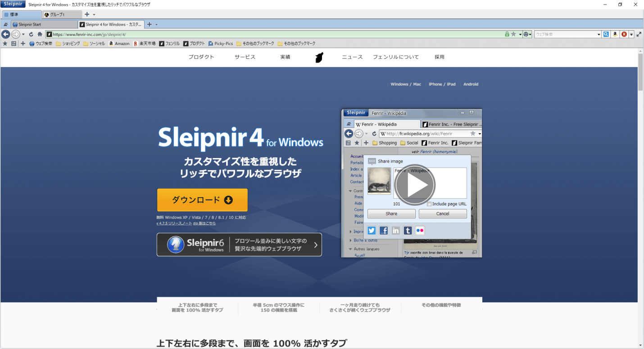
Task: Open the サービス menu in site navigation
Action: pyautogui.click(x=245, y=57)
